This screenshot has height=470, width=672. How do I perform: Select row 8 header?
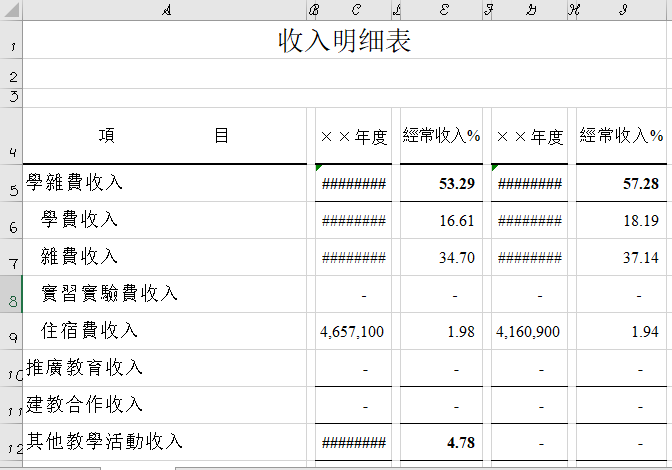tap(10, 295)
